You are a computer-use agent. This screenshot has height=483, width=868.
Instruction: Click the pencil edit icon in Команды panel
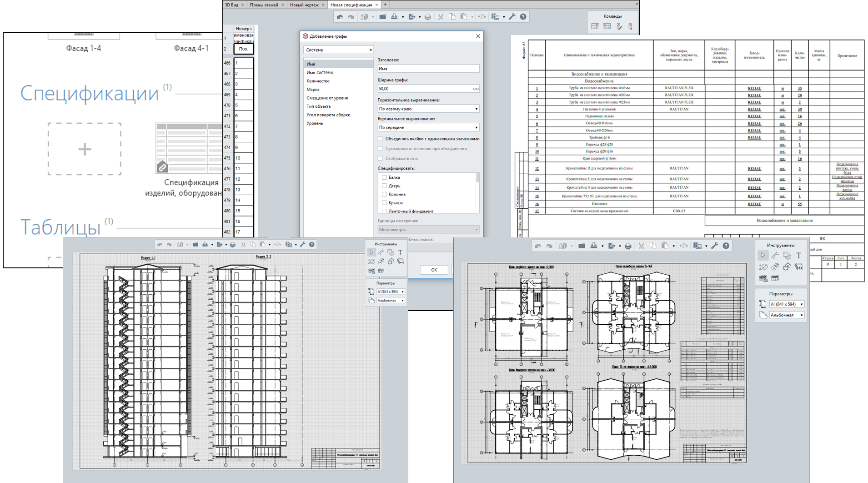(619, 27)
